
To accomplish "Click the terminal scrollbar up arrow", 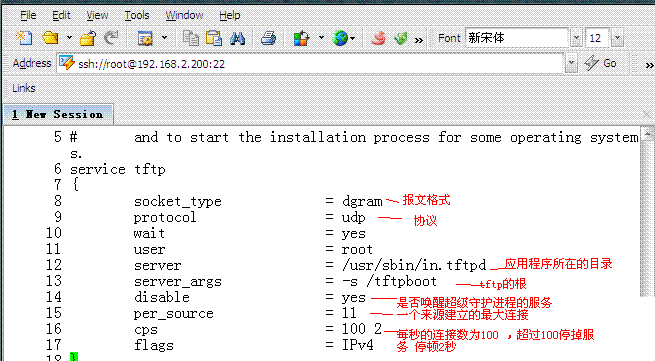I will coord(647,134).
